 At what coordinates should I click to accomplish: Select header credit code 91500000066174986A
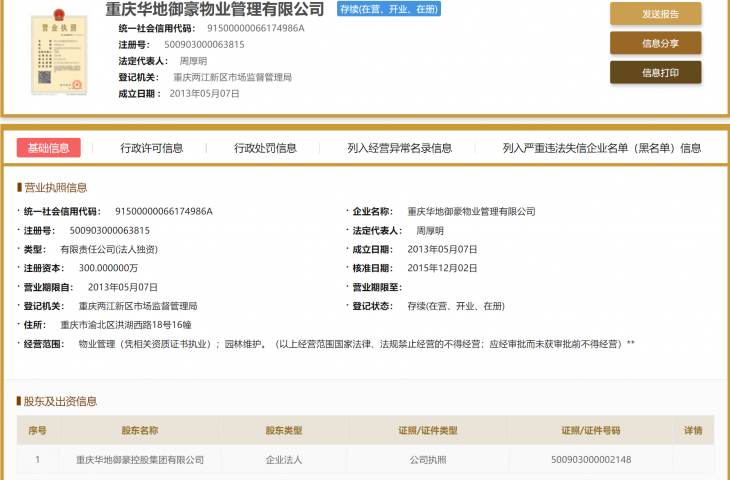pyautogui.click(x=256, y=28)
